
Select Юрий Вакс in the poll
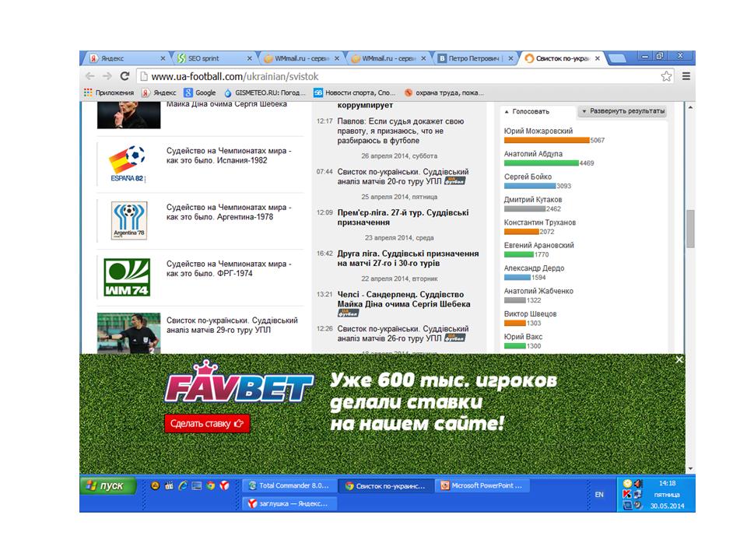tap(523, 337)
